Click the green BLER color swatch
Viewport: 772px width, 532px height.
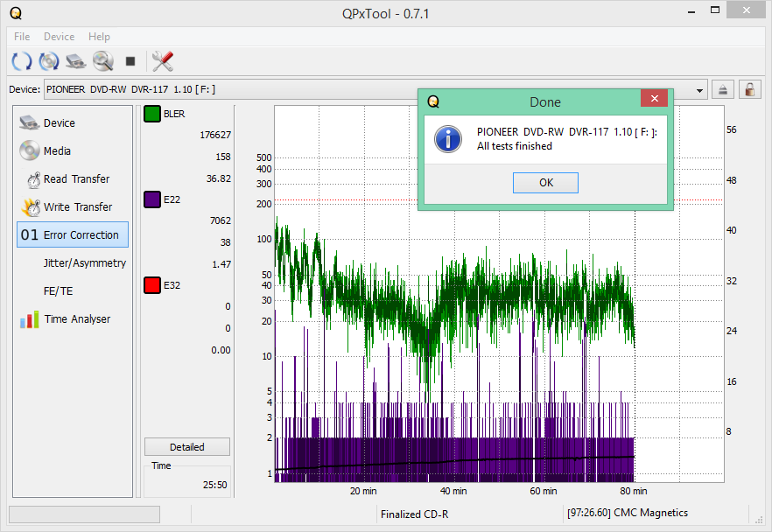pos(152,114)
